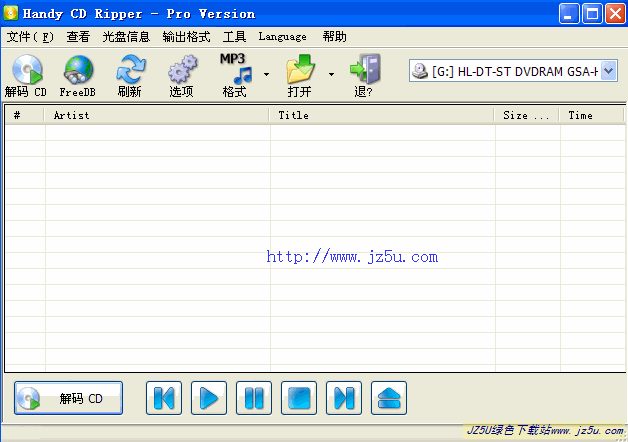Click the MP3 格式 format icon
The height and width of the screenshot is (442, 628).
(236, 75)
